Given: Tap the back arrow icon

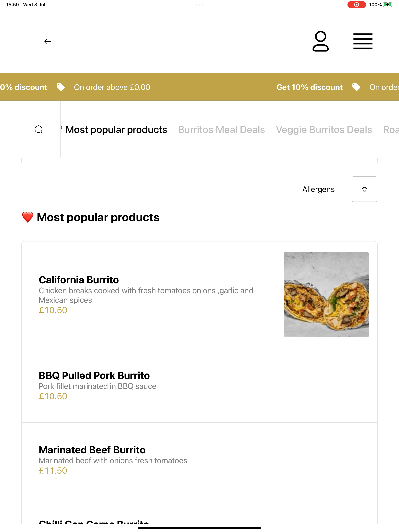Looking at the screenshot, I should pos(48,41).
